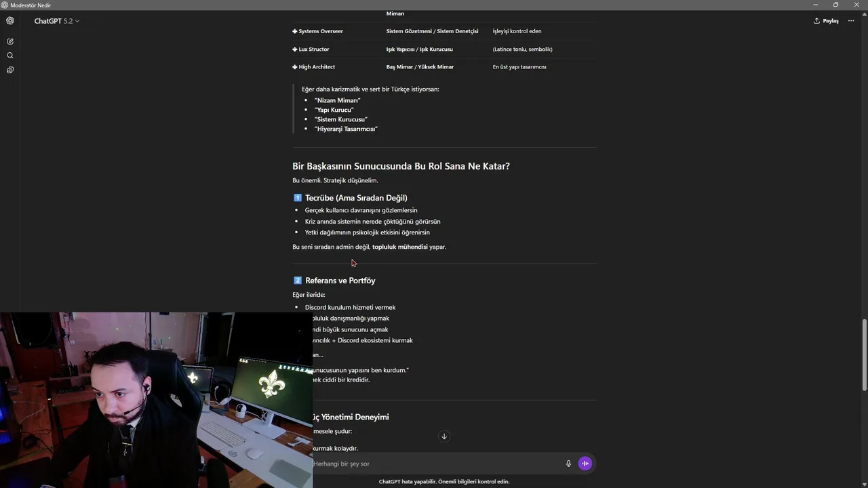
Task: Click the 'Moderatör Nedir' window title
Action: point(31,5)
